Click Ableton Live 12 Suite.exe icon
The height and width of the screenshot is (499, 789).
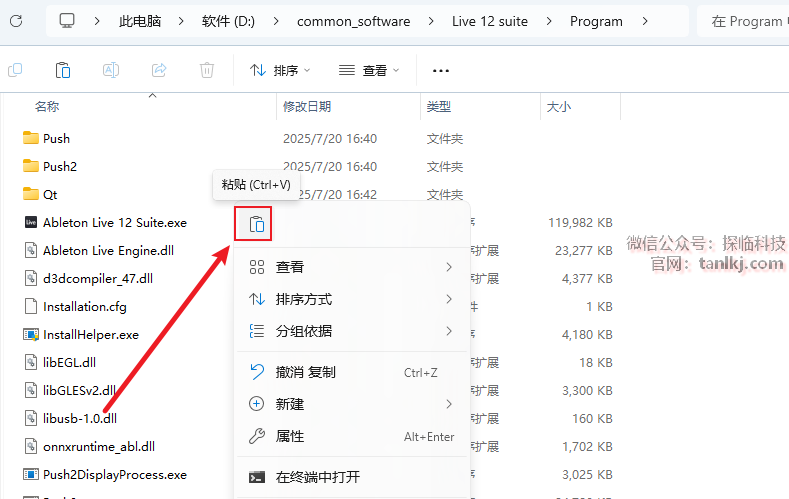[31, 222]
